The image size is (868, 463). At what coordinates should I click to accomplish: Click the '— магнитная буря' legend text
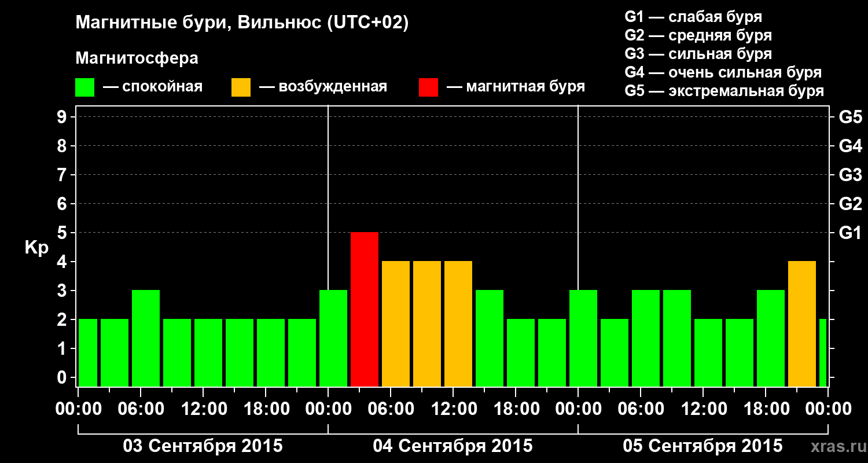click(516, 87)
